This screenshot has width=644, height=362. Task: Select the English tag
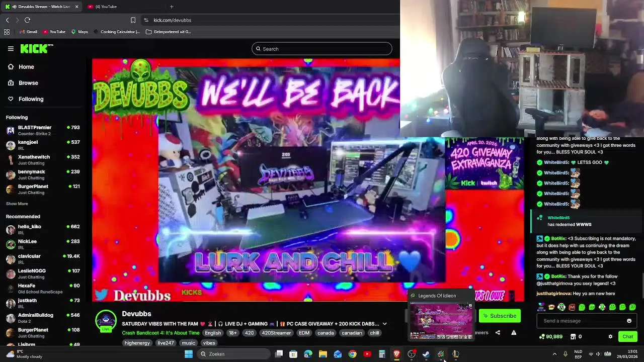click(x=213, y=333)
